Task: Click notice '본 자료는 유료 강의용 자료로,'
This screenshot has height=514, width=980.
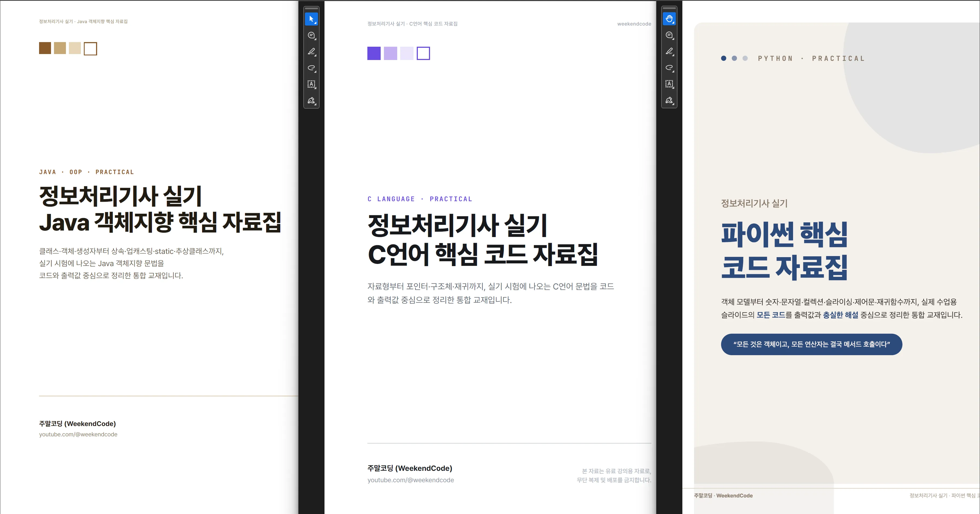Action: [616, 471]
